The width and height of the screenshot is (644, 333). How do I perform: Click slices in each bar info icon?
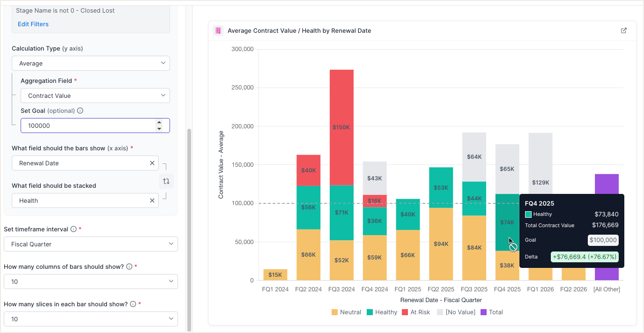(133, 304)
